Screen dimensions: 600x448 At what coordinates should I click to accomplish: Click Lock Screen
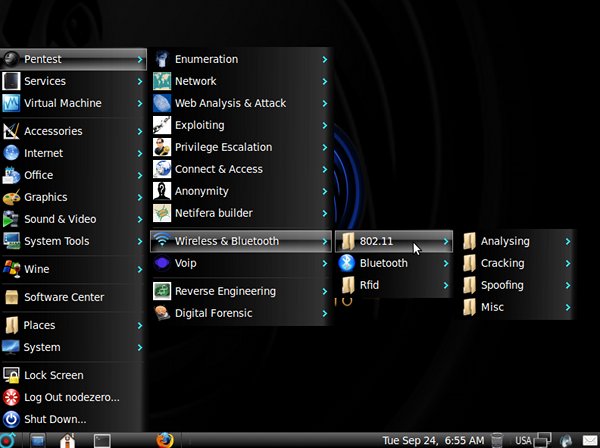[x=73, y=375]
